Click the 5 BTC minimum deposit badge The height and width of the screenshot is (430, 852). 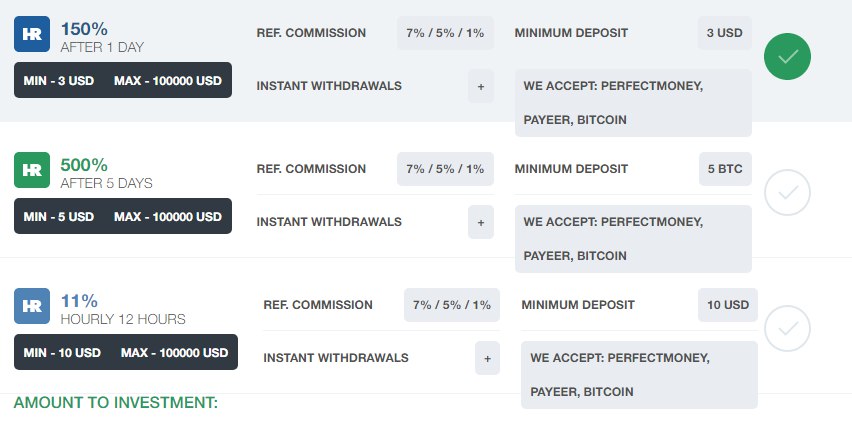point(724,169)
